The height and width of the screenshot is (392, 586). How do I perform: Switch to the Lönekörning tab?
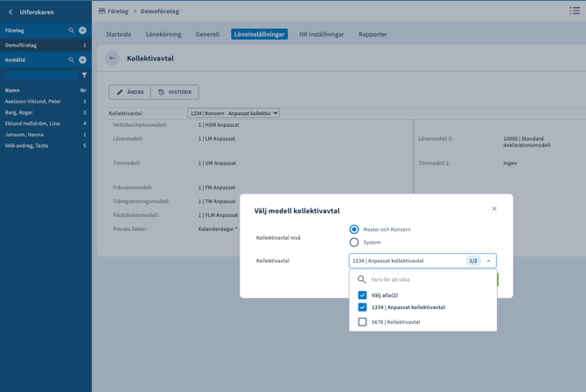(x=163, y=34)
